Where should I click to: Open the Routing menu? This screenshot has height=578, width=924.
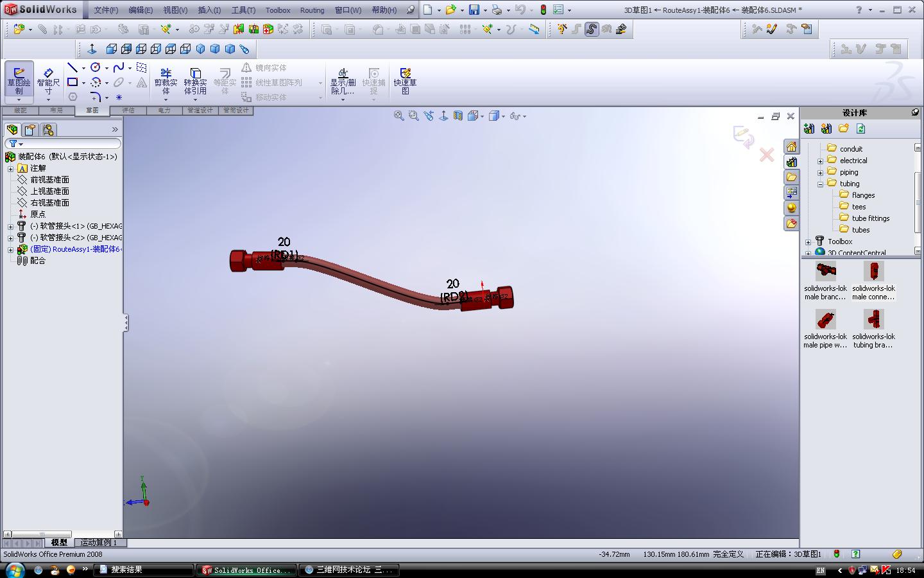tap(312, 10)
